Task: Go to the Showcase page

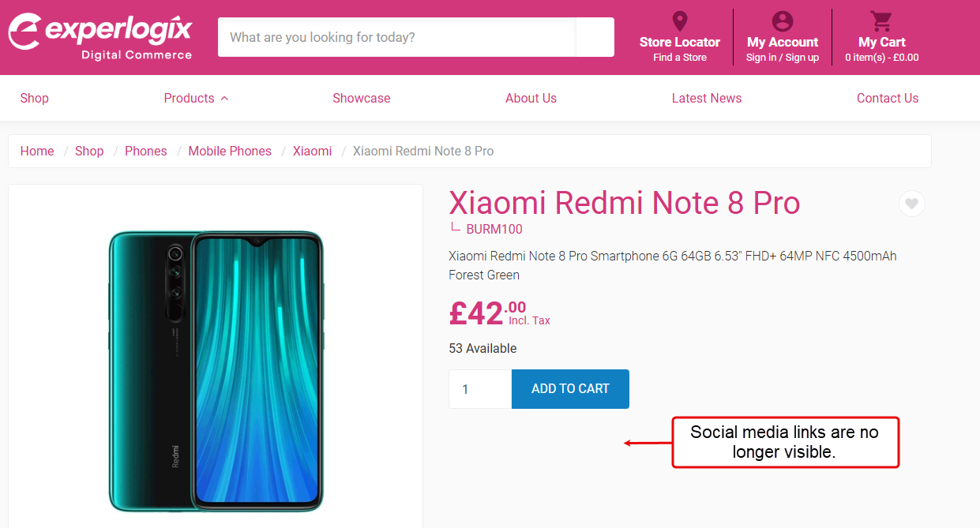Action: [361, 99]
